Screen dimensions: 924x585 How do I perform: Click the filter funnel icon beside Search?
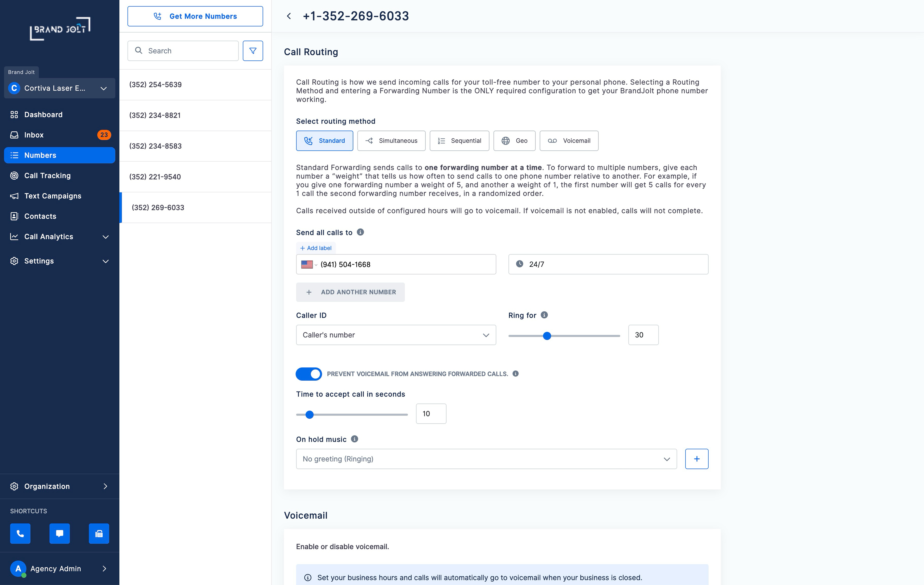(252, 51)
